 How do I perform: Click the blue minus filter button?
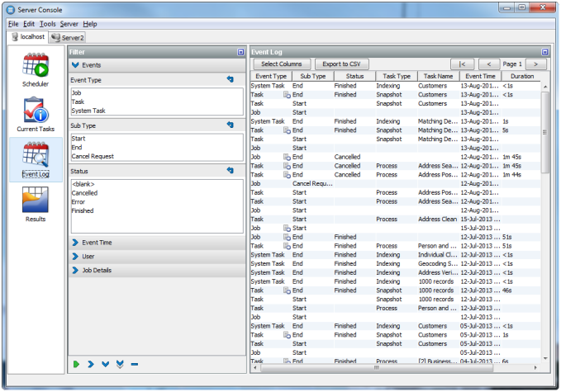coord(135,364)
